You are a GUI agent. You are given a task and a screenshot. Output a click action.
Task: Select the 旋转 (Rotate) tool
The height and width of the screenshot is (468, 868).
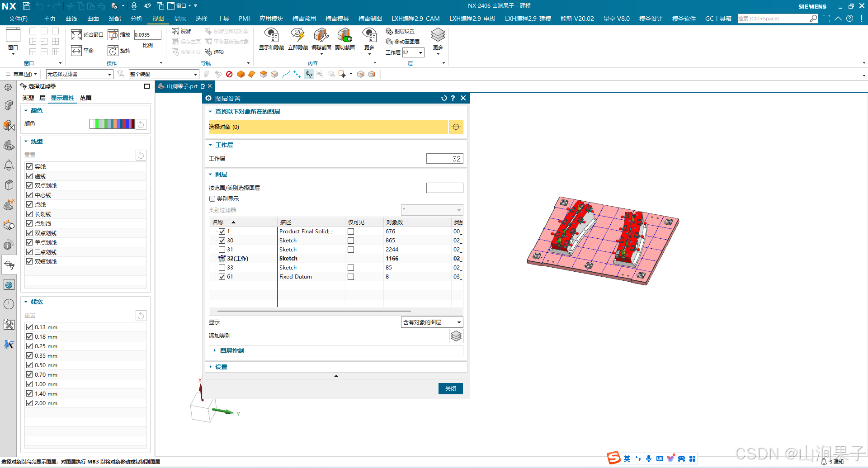coord(119,51)
